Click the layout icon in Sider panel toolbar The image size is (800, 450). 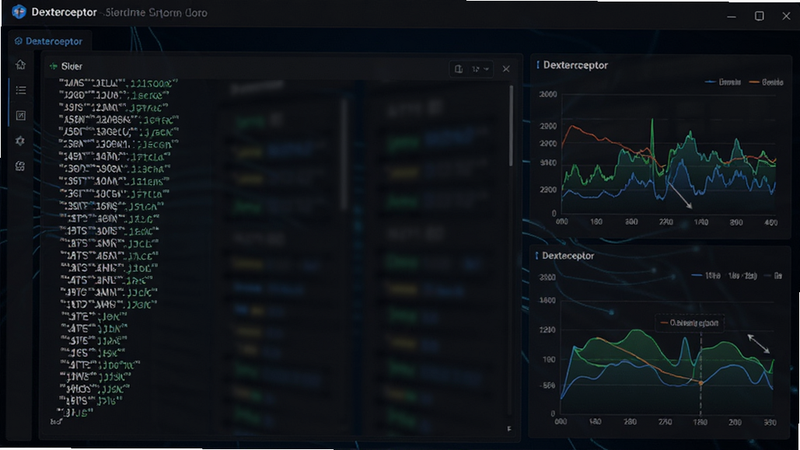459,69
